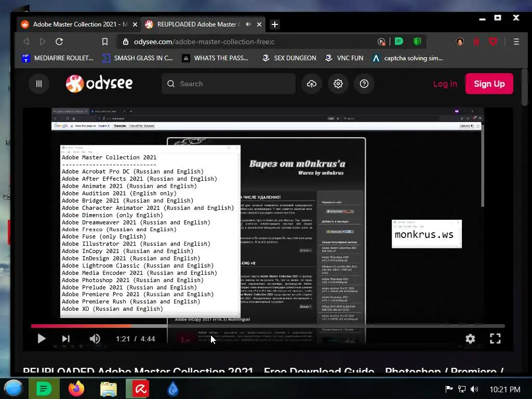
Task: Open MEDIAFIRE ROULET... bookmark
Action: pyautogui.click(x=57, y=58)
